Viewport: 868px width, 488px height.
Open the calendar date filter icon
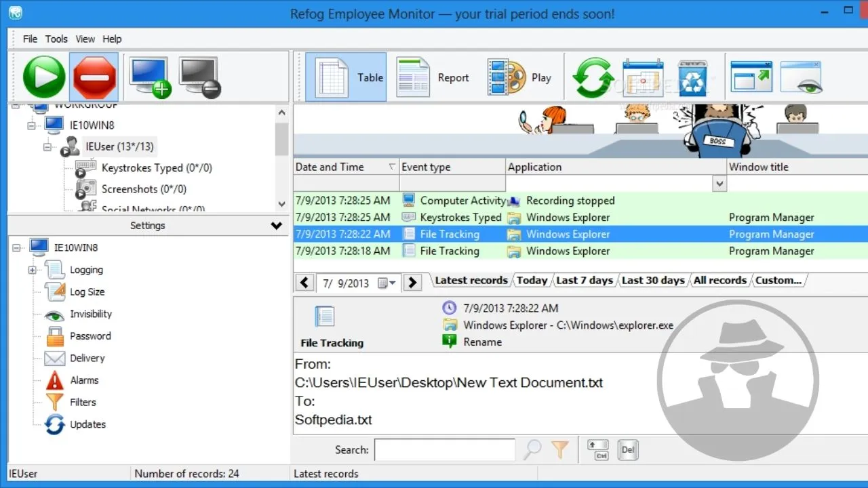pyautogui.click(x=643, y=77)
